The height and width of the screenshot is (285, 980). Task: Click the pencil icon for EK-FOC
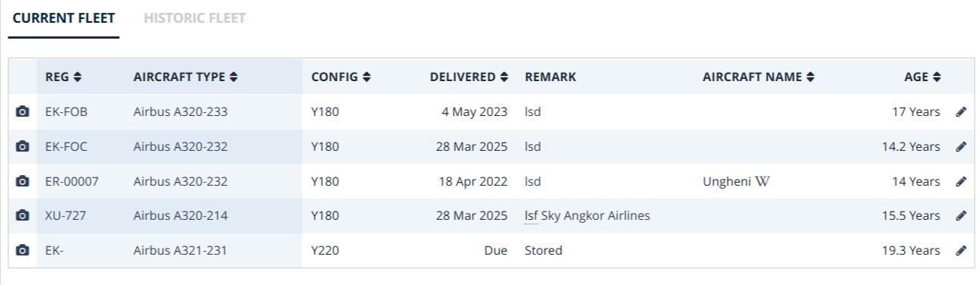961,147
